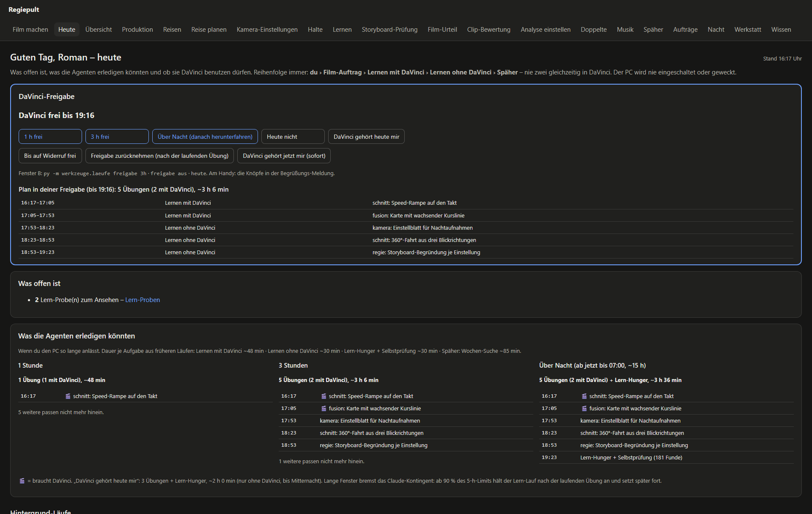Viewport: 812px width, 514px height.
Task: Open Kamera-Einstellungen tab
Action: (267, 30)
